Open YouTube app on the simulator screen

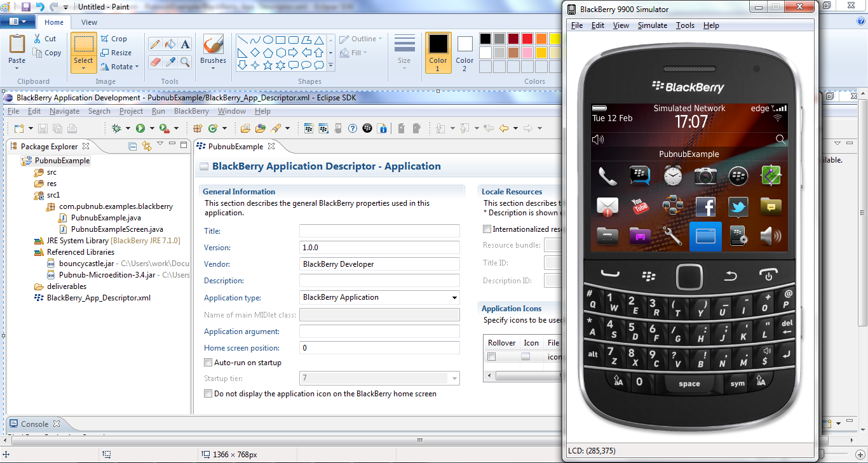click(x=640, y=206)
